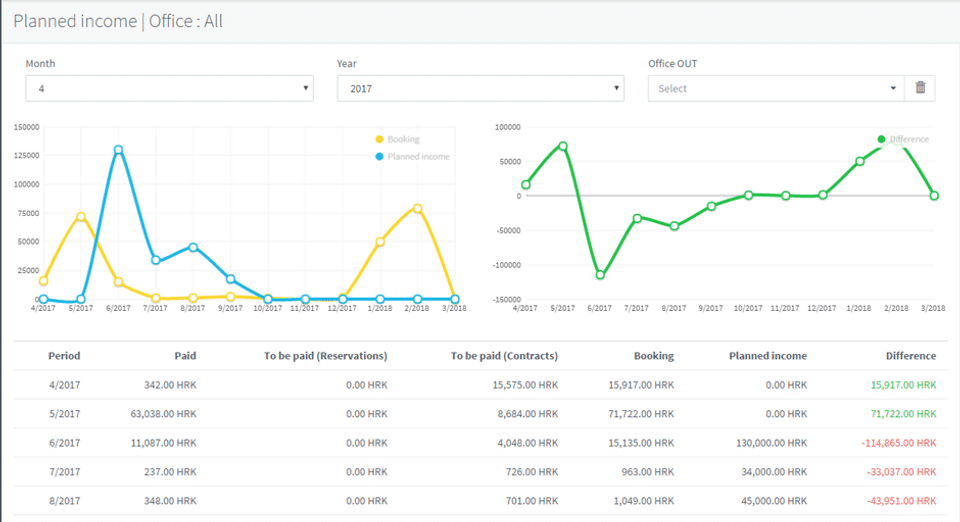Click Difference lowest point at 6/2017

coord(601,275)
